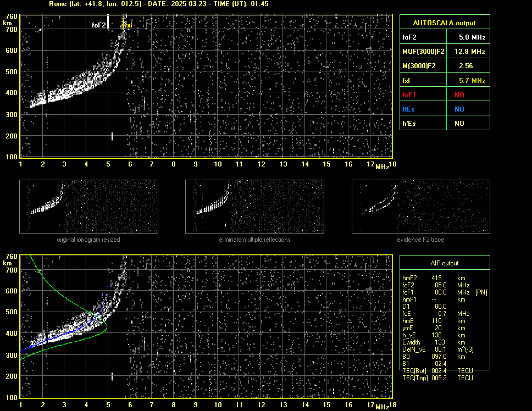Click the 5 MHz tick label under bottom plot

pyautogui.click(x=108, y=404)
